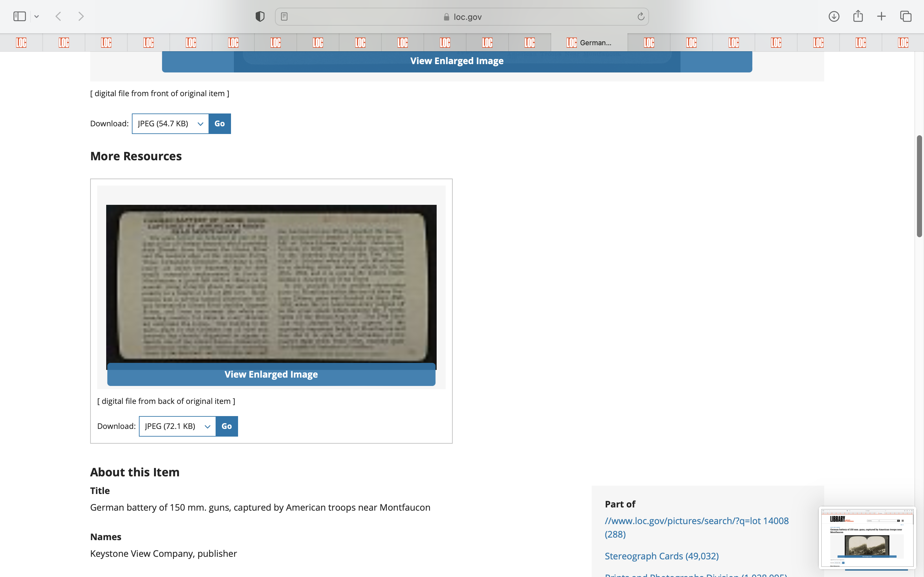Click the screenshot preview thumbnail in corner
Viewport: 924px width, 577px height.
coord(867,537)
